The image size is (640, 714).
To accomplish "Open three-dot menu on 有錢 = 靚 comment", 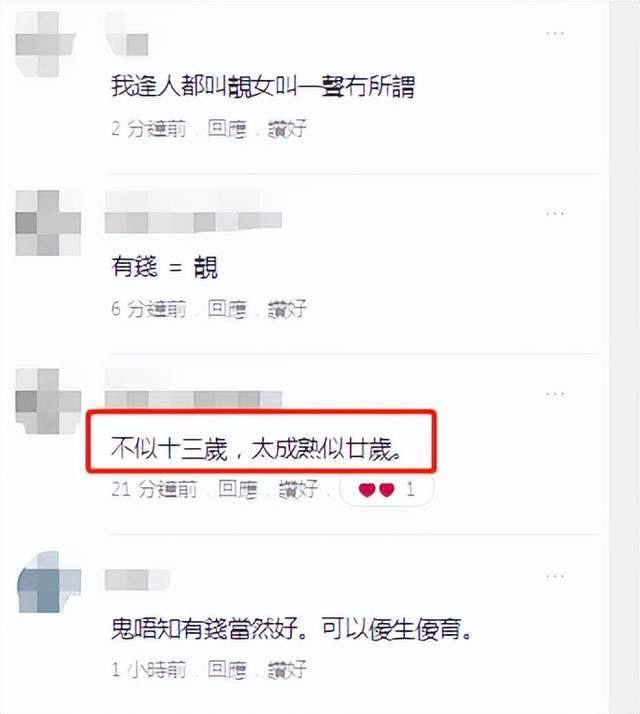I will (555, 214).
